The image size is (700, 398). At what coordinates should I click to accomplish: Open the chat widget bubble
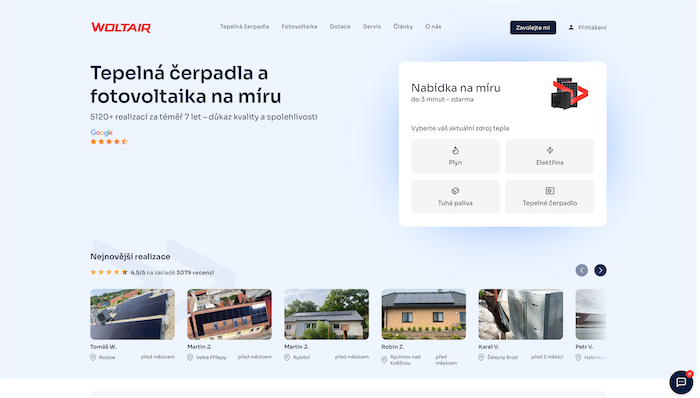pos(681,382)
